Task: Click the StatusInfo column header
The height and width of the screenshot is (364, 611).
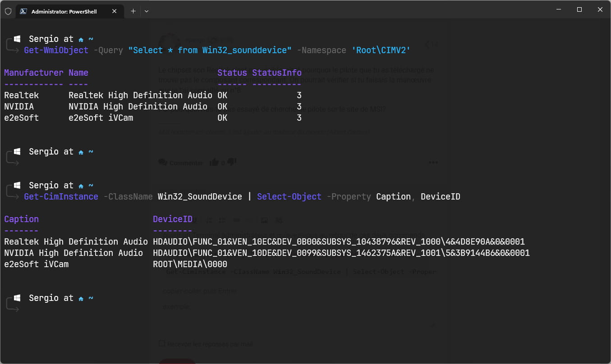Action: 277,73
